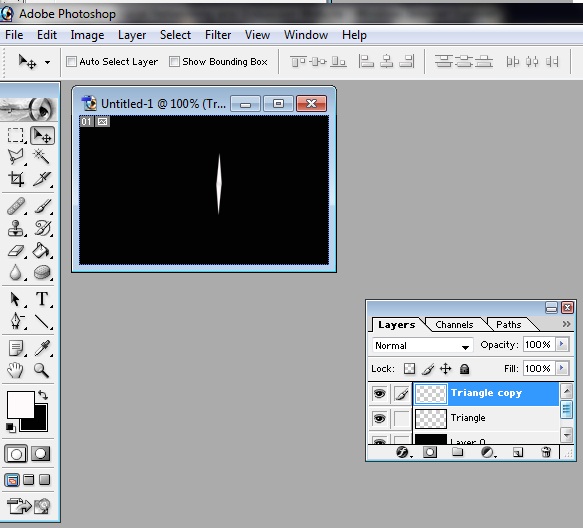Screen dimensions: 583x528
Task: Reset default foreground and background colors
Action: (10, 428)
